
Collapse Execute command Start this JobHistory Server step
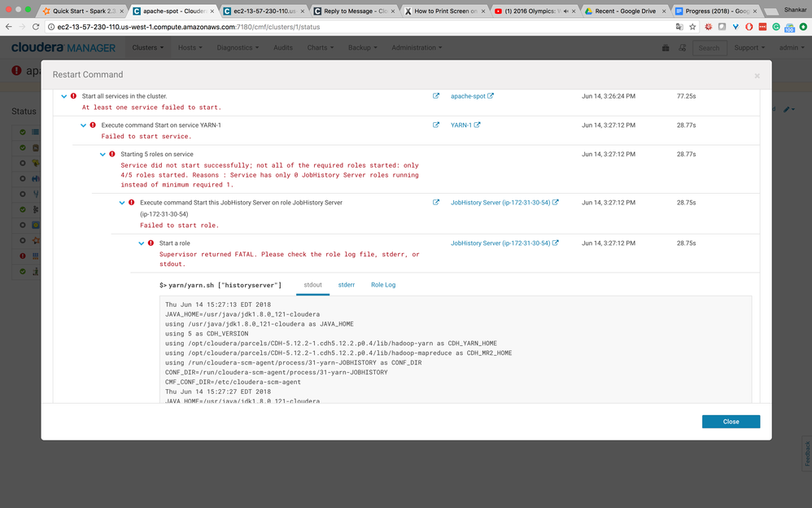pyautogui.click(x=122, y=203)
